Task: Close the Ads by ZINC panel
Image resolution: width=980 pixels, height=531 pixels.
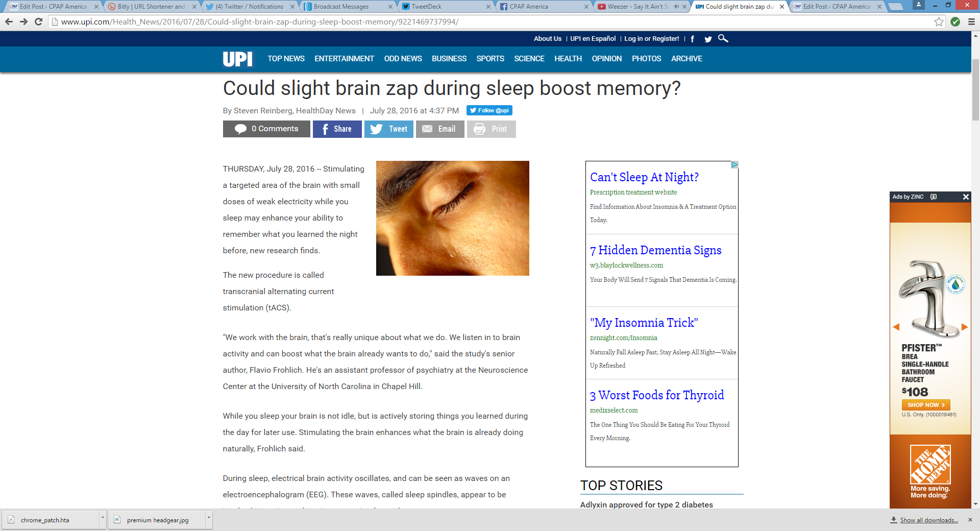Action: click(x=966, y=197)
